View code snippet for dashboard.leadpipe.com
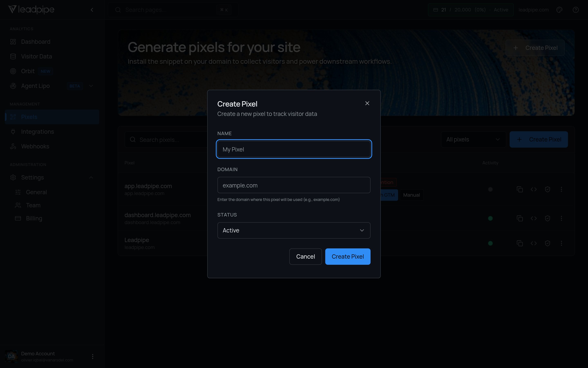The height and width of the screenshot is (368, 588). tap(533, 218)
